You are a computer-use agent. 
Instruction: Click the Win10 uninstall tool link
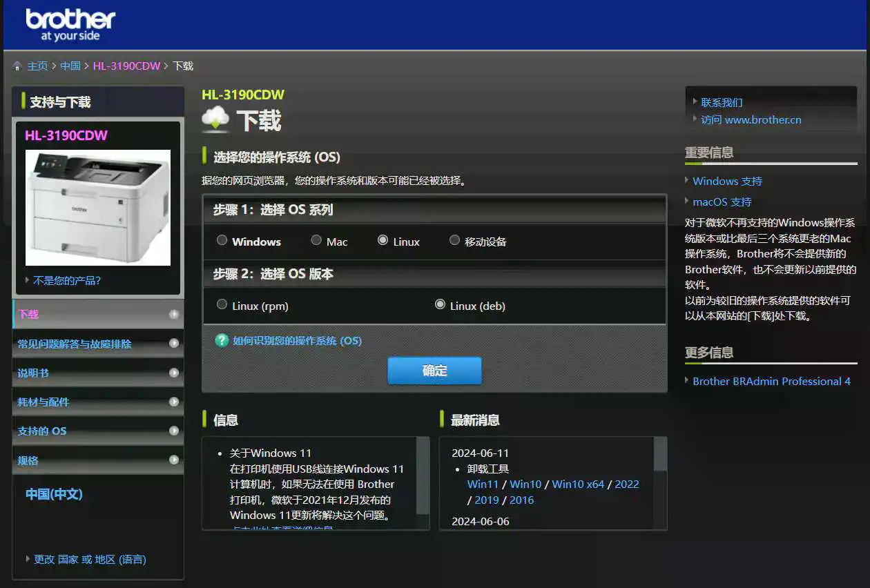pyautogui.click(x=525, y=484)
